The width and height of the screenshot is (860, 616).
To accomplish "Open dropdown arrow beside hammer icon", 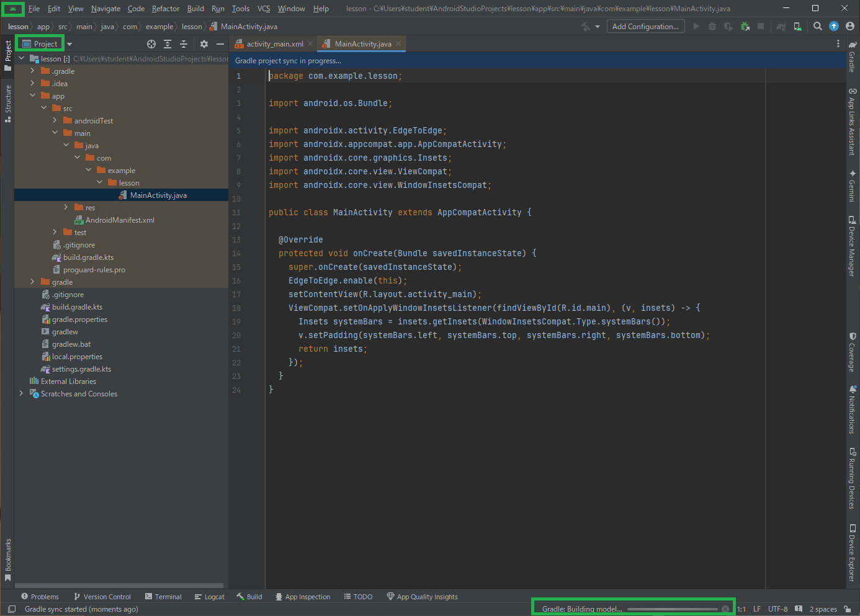I will (598, 27).
